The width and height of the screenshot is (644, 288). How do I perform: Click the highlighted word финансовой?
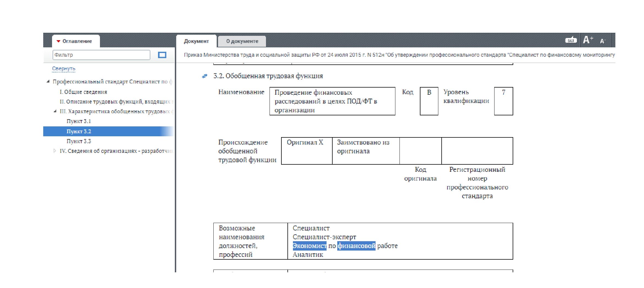coord(356,246)
